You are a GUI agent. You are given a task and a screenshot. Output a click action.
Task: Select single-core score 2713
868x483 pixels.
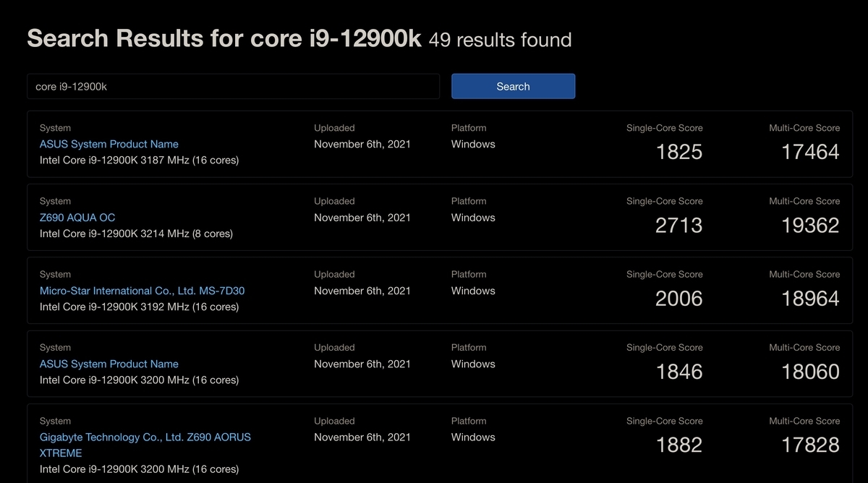[678, 225]
